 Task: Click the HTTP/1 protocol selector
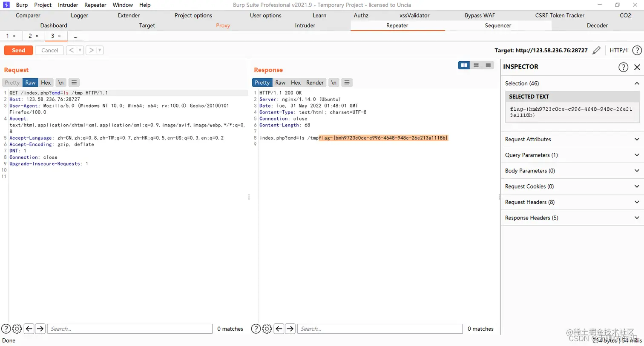click(618, 50)
